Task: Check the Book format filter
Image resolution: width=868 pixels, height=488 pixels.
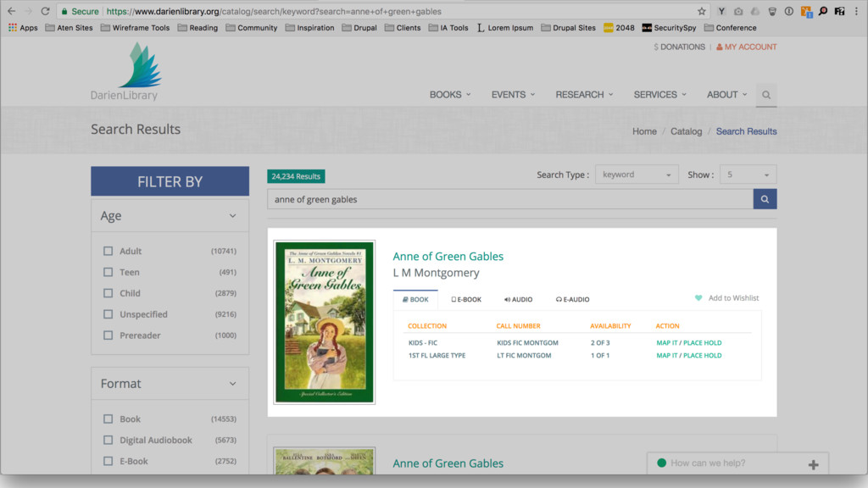Action: pos(108,419)
